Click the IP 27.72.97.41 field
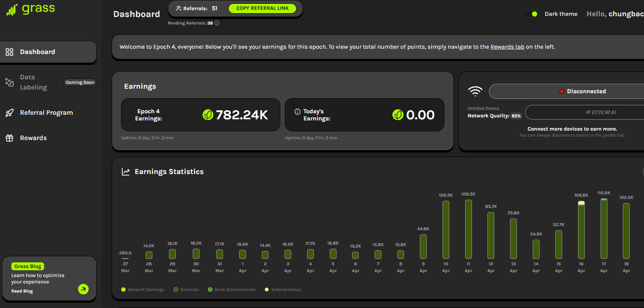644x308 pixels. pos(600,112)
